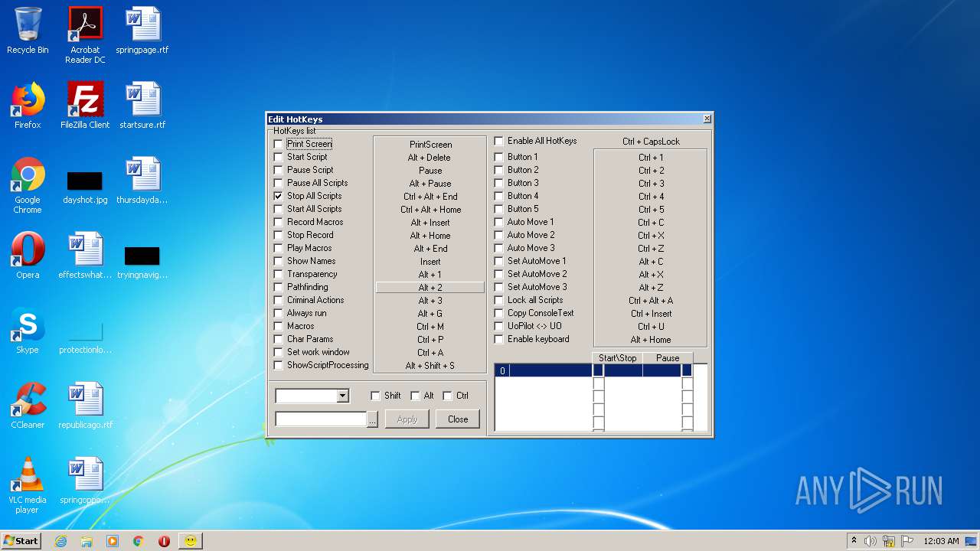Open Internet Explorer from taskbar
This screenshot has width=980, height=551.
click(60, 541)
